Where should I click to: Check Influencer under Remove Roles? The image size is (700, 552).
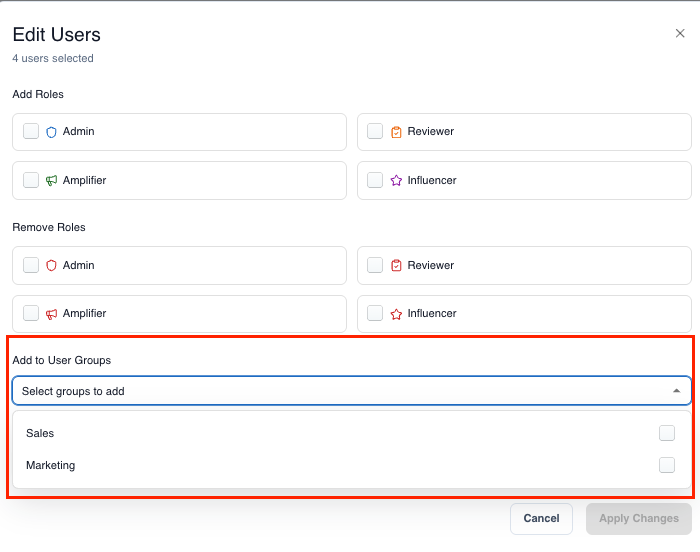(x=375, y=313)
